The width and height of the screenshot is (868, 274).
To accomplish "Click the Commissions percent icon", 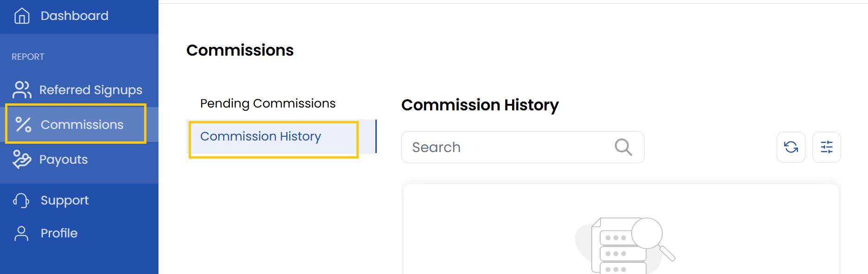I will pos(23,125).
